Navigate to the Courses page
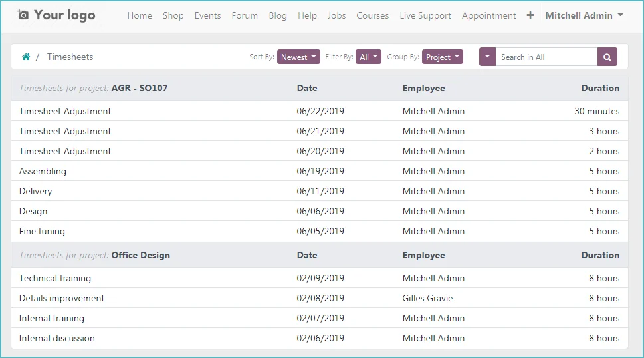The image size is (644, 358). (373, 15)
